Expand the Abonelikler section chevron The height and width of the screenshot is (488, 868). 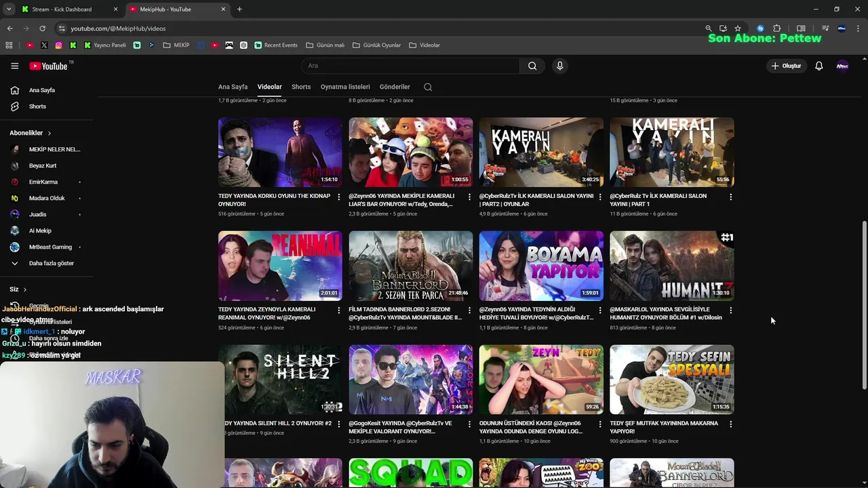pos(50,133)
